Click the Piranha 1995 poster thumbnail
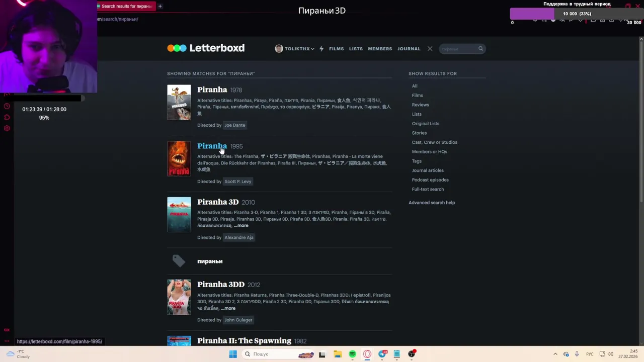 click(x=179, y=158)
